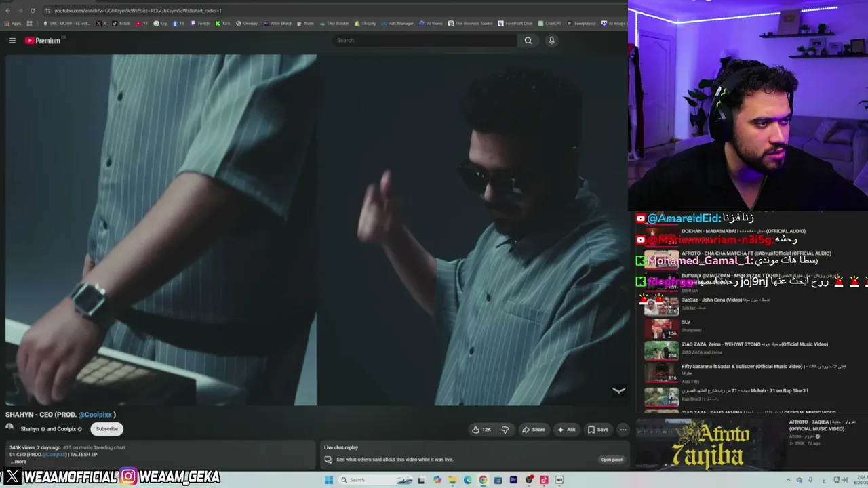The height and width of the screenshot is (488, 868).
Task: Click the browser address bar URL
Action: tap(138, 11)
